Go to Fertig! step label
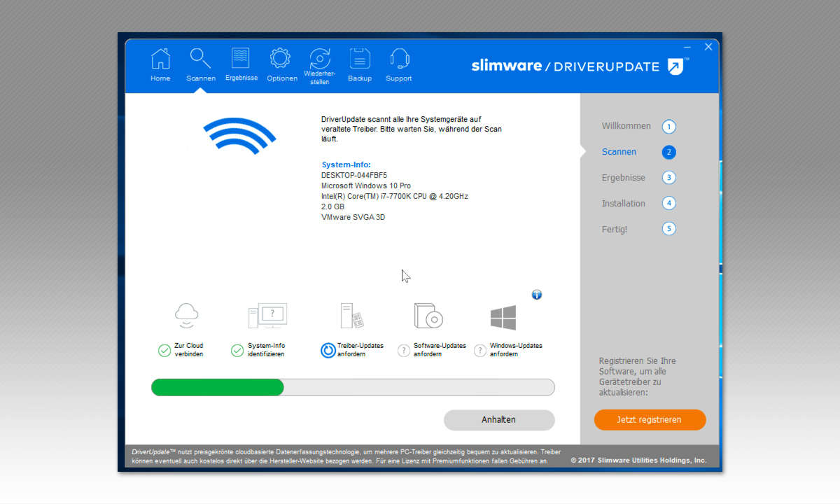 [615, 229]
